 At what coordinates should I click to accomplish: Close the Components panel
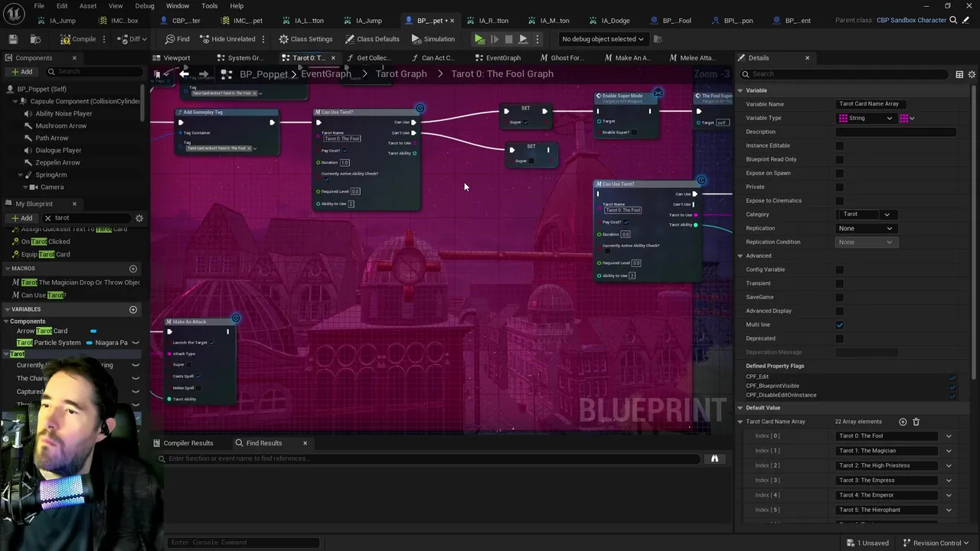(74, 57)
